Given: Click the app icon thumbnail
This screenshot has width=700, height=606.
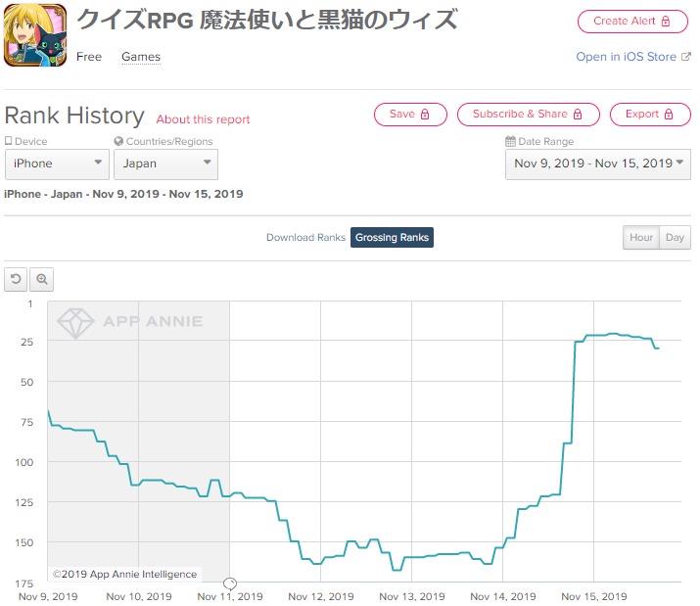Looking at the screenshot, I should [x=35, y=35].
